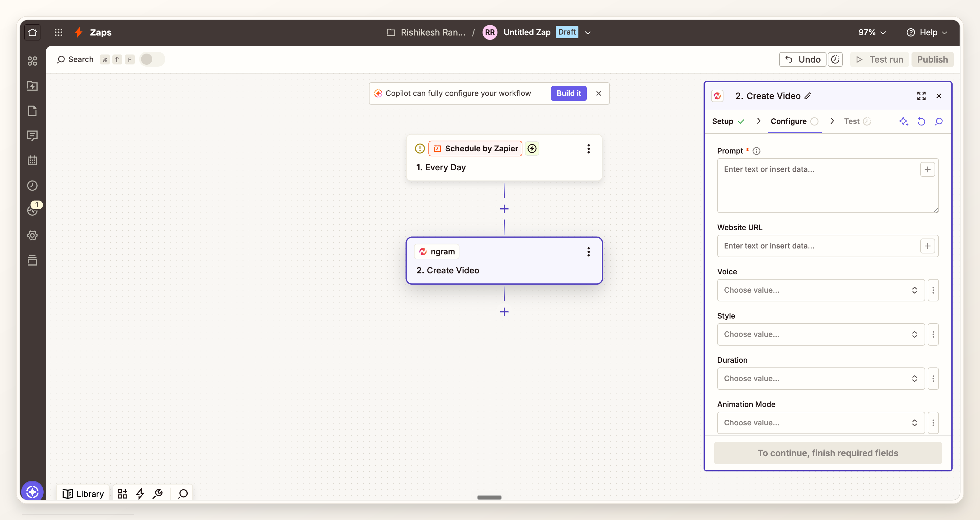Viewport: 980px width, 520px height.
Task: Open the 97% zoom dropdown
Action: tap(872, 33)
